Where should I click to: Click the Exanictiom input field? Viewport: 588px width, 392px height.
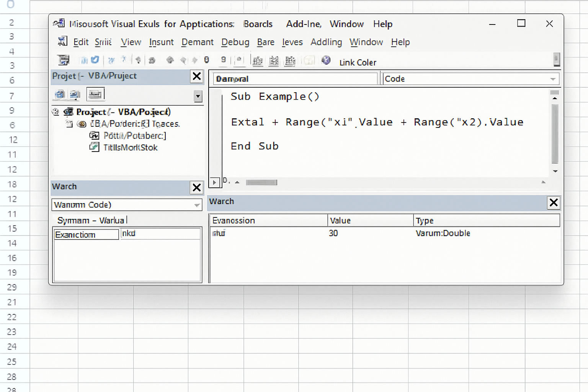click(x=86, y=234)
